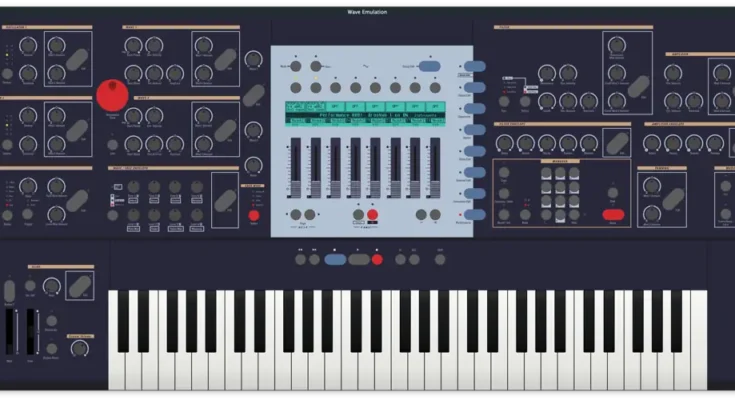
Task: Click the green LCD Performance 0001 text line
Action: coord(366,115)
